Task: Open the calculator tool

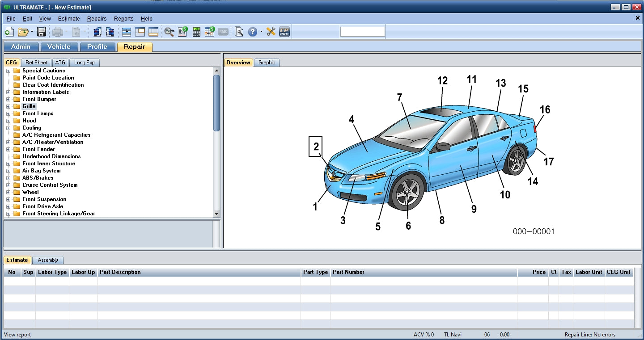Action: (x=196, y=31)
